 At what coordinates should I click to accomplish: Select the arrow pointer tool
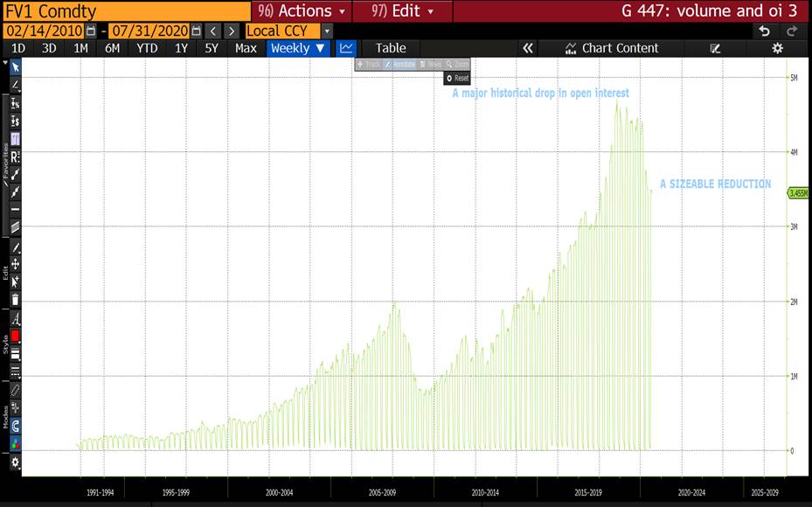click(15, 67)
